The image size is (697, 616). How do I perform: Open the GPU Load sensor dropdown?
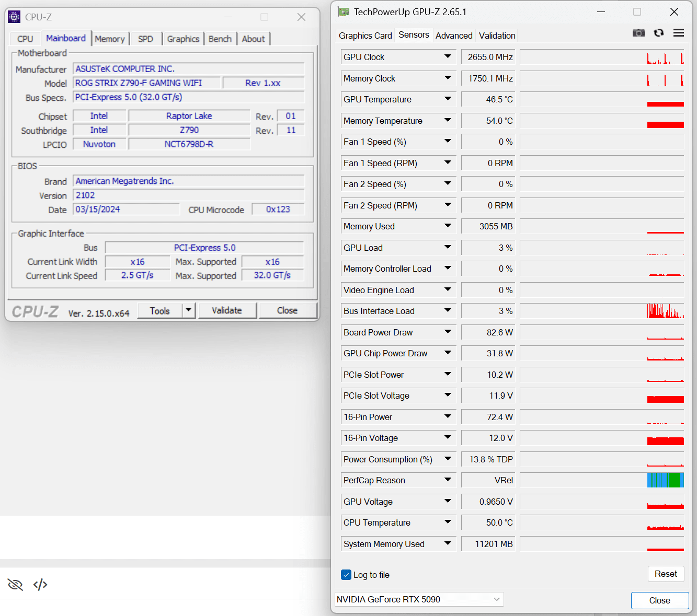click(x=448, y=247)
